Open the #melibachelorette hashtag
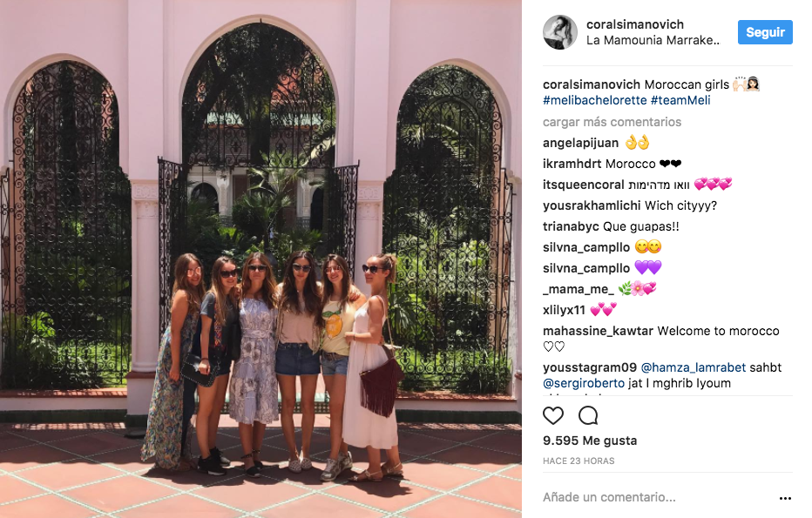The height and width of the screenshot is (518, 812). pos(594,100)
